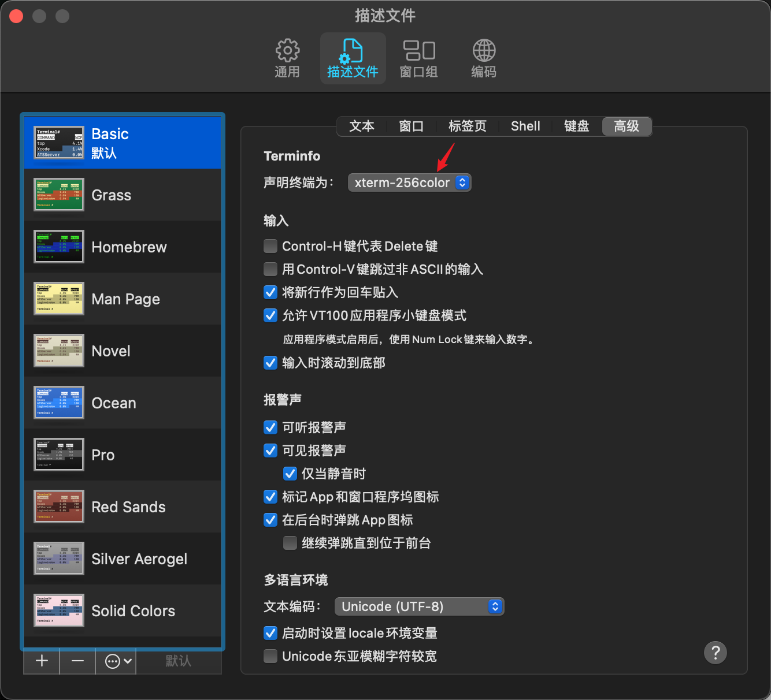Switch to the 键盘 keyboard tab
The image size is (771, 700).
click(x=576, y=126)
